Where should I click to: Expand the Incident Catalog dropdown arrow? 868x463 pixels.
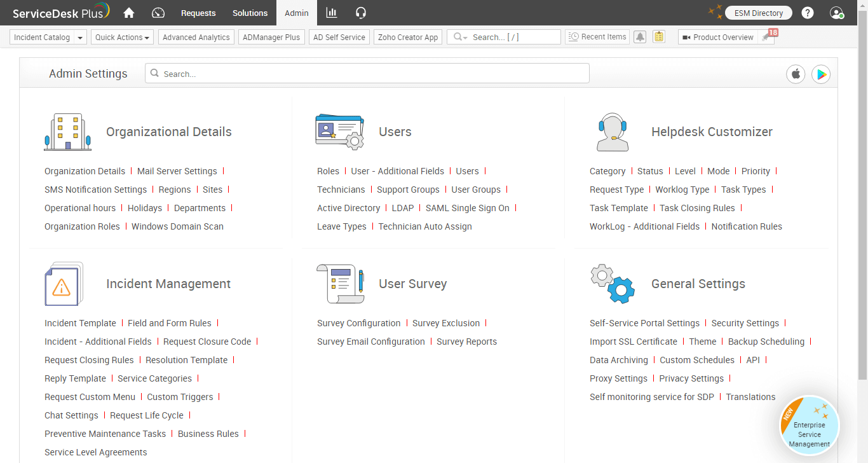(80, 38)
